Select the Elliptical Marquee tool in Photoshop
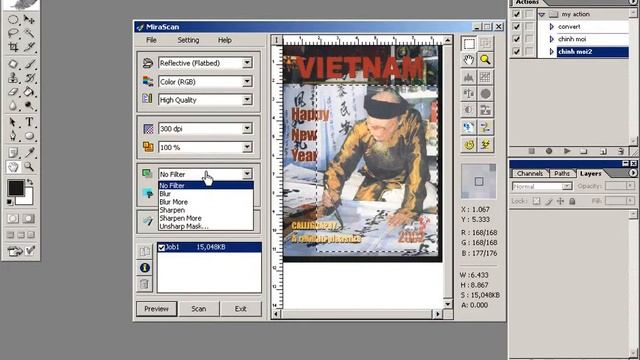 13,19
